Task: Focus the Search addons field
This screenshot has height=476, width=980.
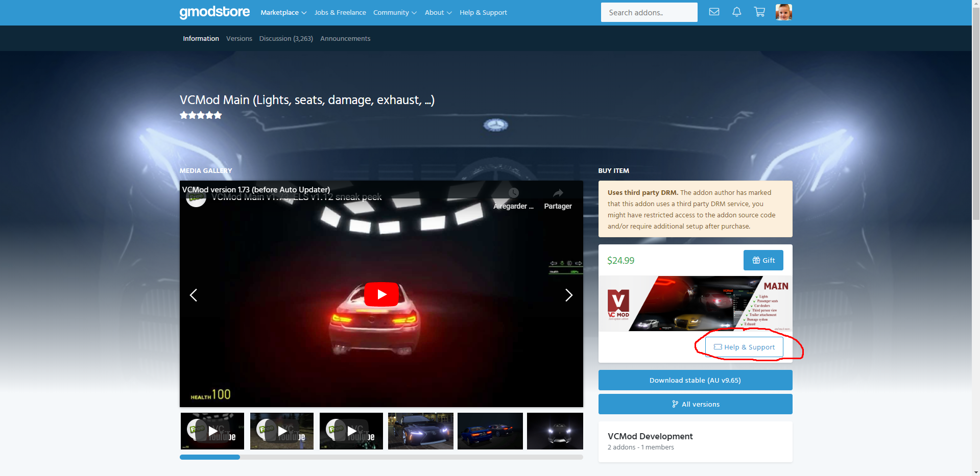Action: 649,12
